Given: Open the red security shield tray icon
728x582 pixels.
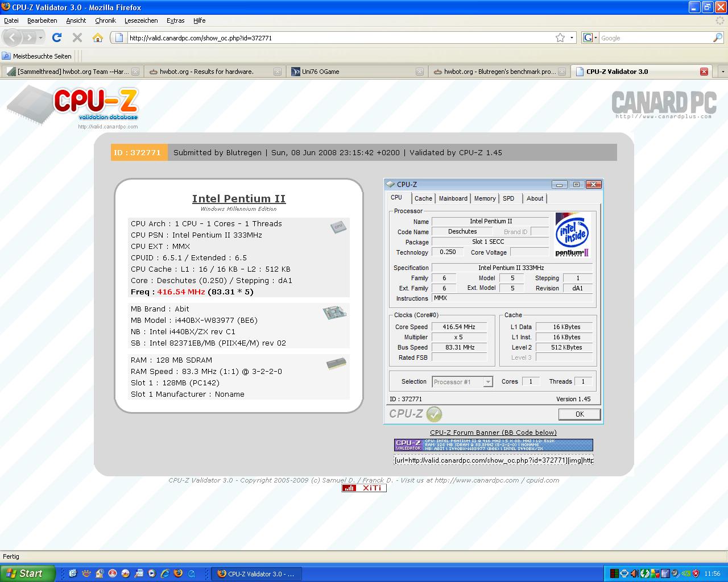Looking at the screenshot, I should pyautogui.click(x=696, y=573).
